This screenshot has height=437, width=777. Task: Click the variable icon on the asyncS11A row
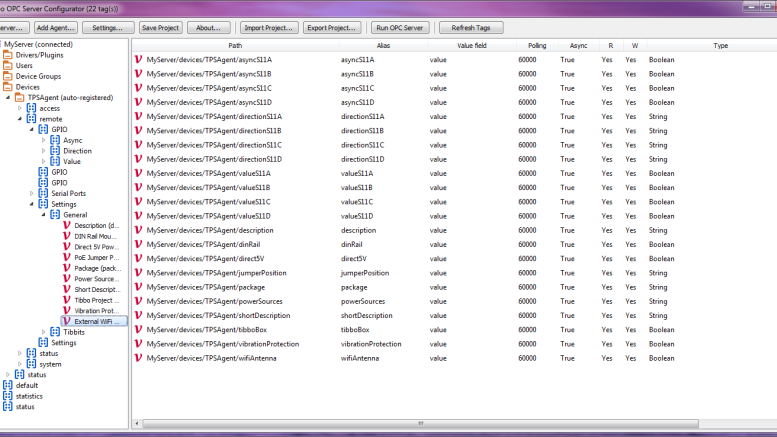coord(138,60)
